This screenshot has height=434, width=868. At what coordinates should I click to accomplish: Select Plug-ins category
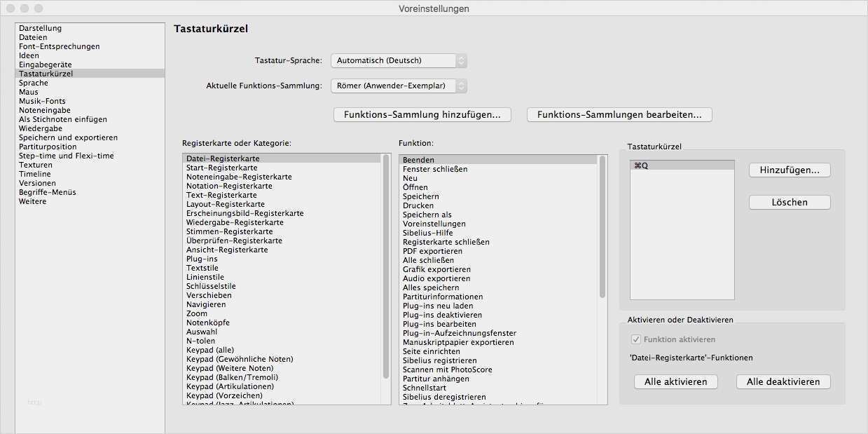(x=282, y=259)
